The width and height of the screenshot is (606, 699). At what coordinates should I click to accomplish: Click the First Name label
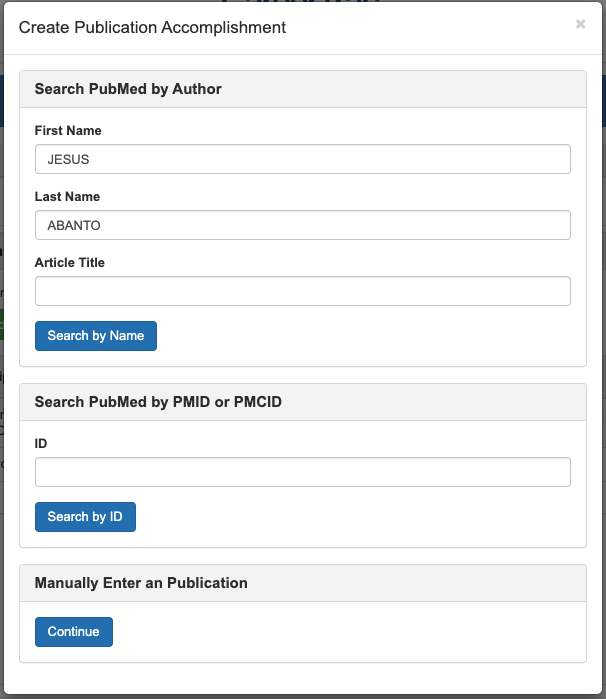[68, 131]
